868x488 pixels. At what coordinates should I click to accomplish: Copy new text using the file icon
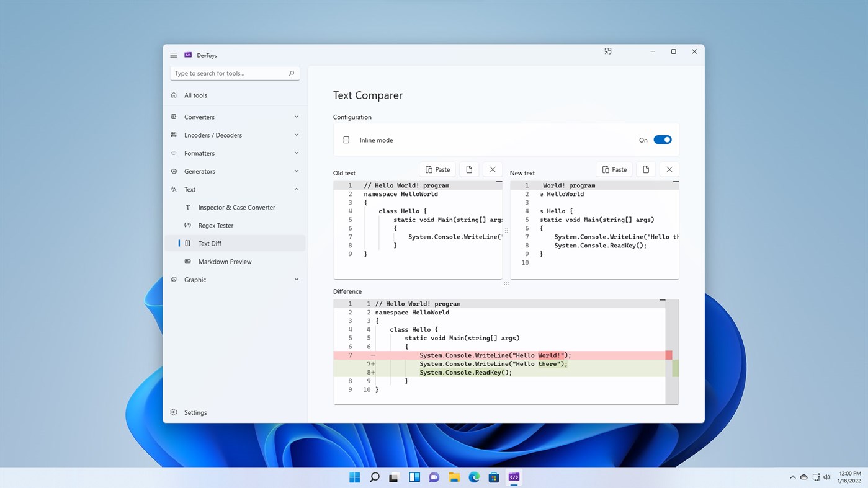coord(645,169)
